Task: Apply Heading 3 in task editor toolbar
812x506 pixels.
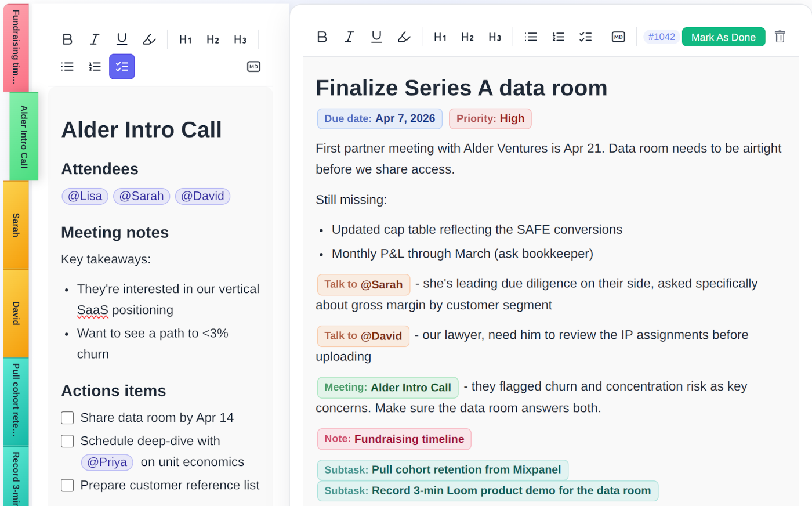Action: (x=495, y=37)
